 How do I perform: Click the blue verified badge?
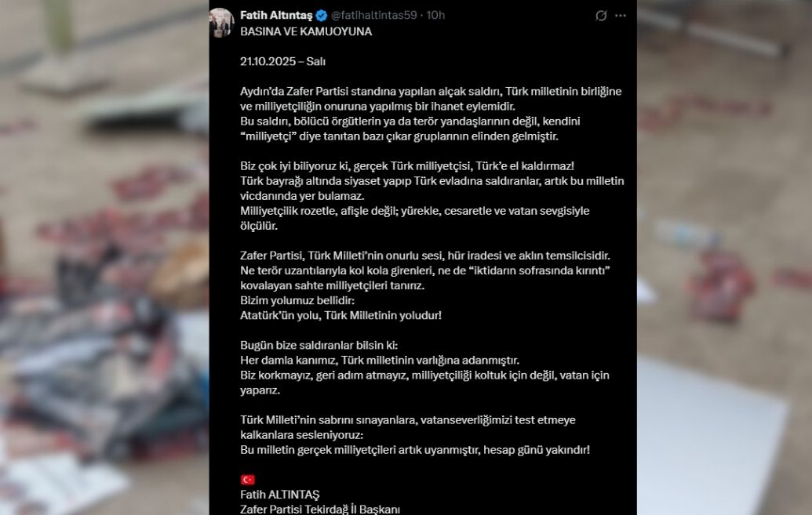coord(322,16)
